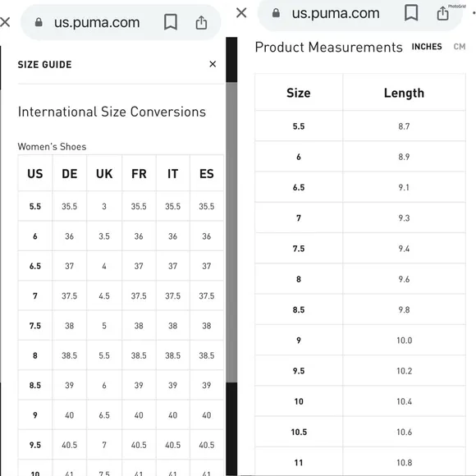
Task: Tap the share icon in left browser bar
Action: click(x=201, y=22)
